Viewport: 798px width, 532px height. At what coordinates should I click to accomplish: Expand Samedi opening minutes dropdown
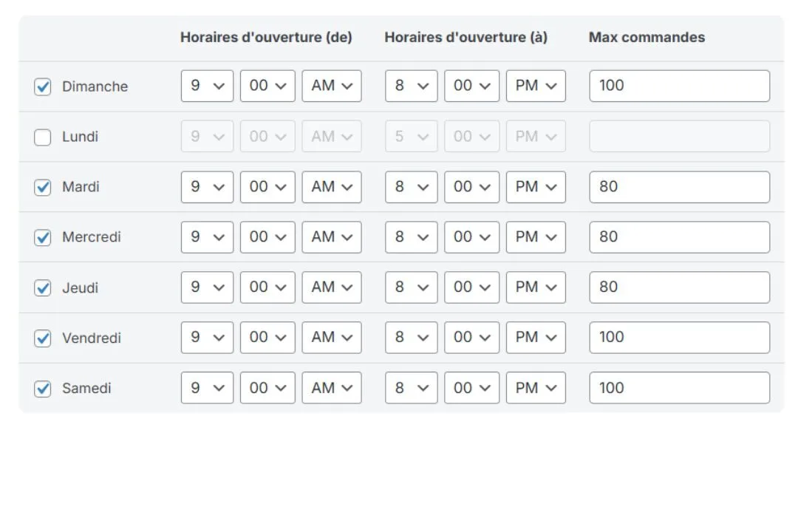pyautogui.click(x=267, y=388)
